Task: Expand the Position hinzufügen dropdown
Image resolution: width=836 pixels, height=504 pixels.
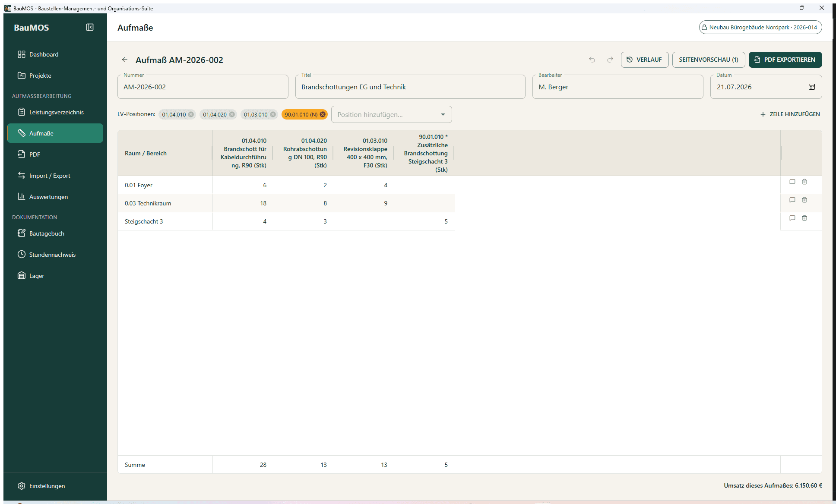Action: point(443,114)
